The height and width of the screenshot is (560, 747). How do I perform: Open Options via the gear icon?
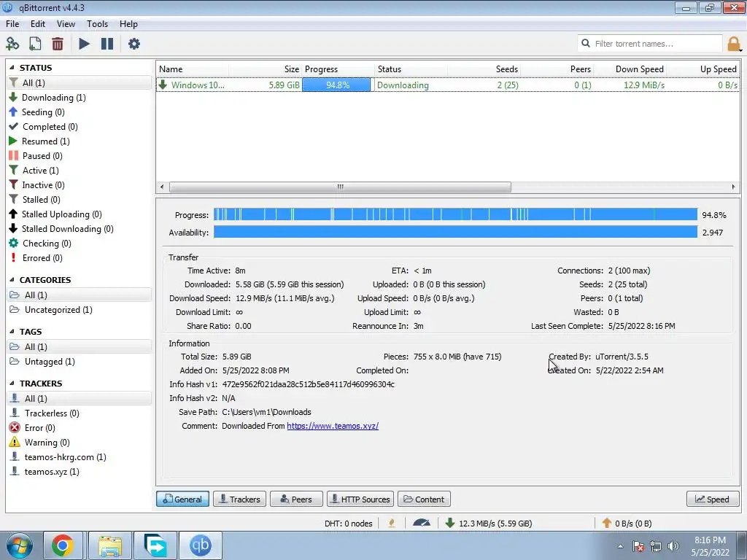point(134,44)
